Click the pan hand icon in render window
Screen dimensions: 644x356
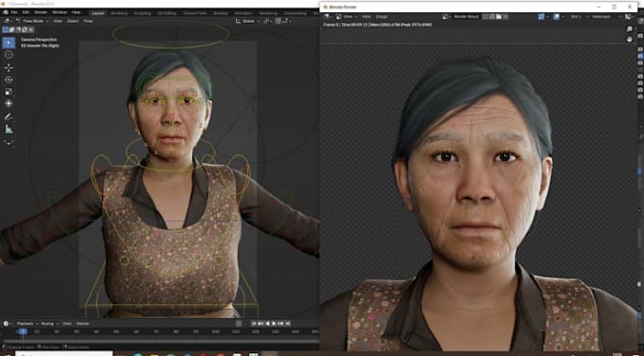[629, 39]
